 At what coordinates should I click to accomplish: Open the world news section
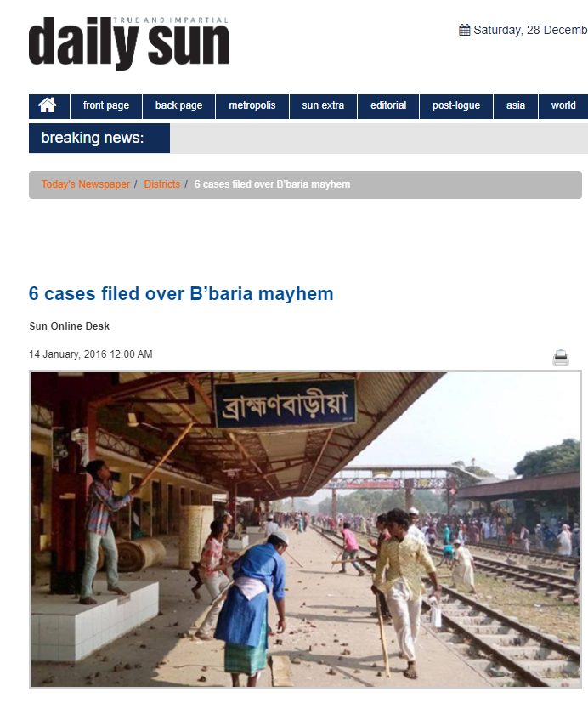[x=563, y=105]
